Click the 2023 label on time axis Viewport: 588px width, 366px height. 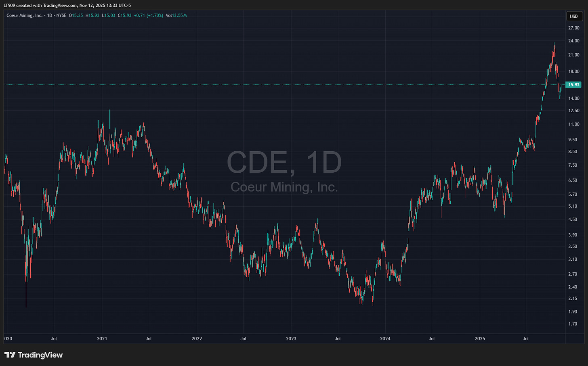(291, 339)
